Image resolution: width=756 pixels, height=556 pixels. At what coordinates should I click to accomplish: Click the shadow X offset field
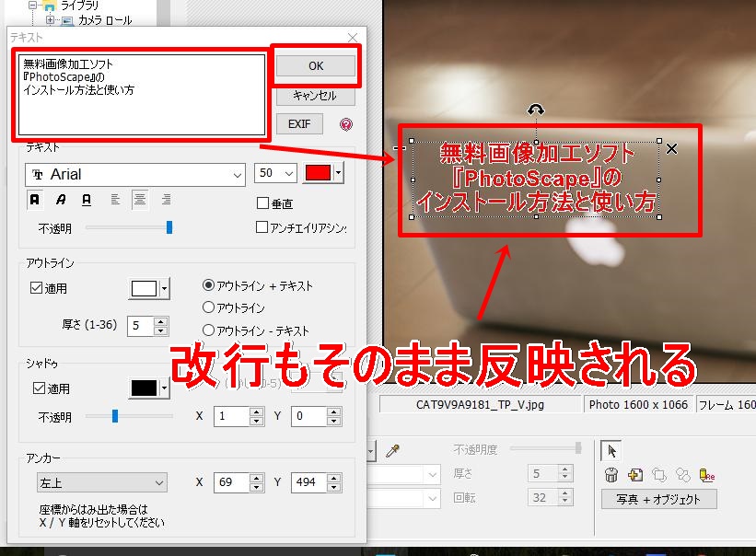[x=232, y=416]
